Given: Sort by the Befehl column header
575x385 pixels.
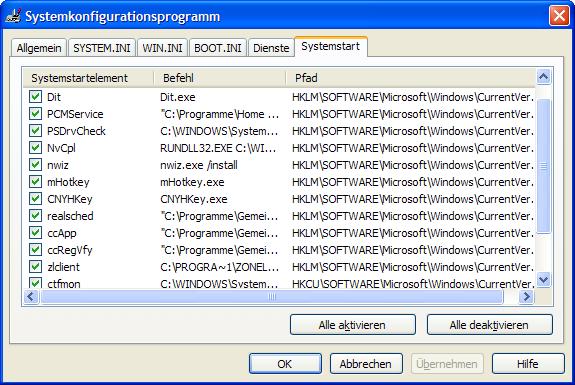Looking at the screenshot, I should click(219, 78).
